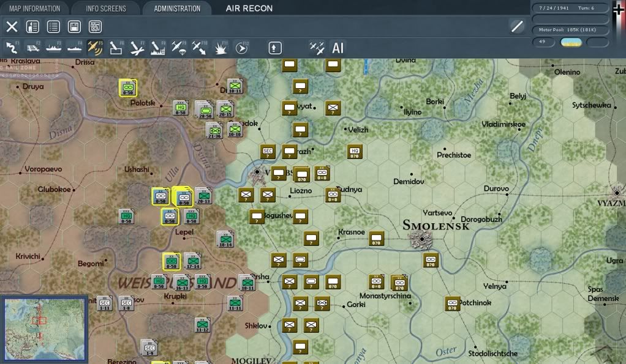Select the German unit marked 10-10
The height and width of the screenshot is (364, 626).
(235, 129)
